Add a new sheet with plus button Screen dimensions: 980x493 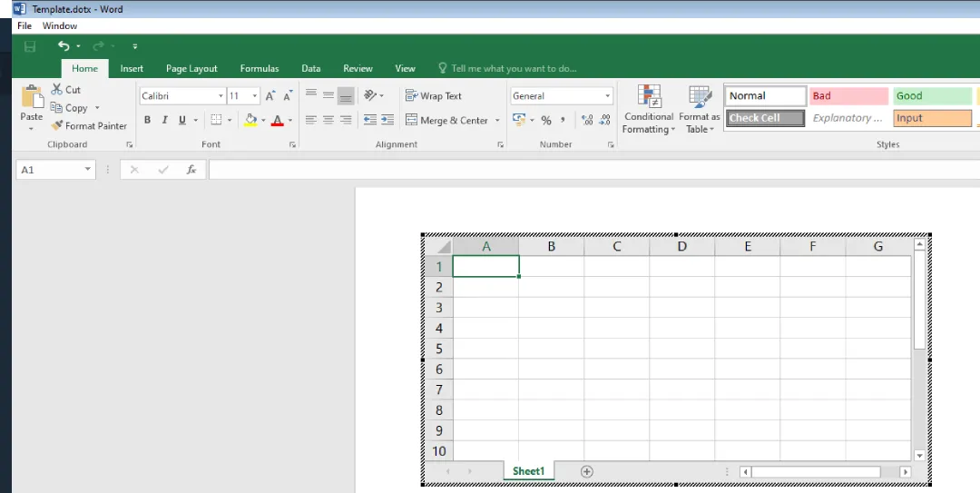(586, 472)
